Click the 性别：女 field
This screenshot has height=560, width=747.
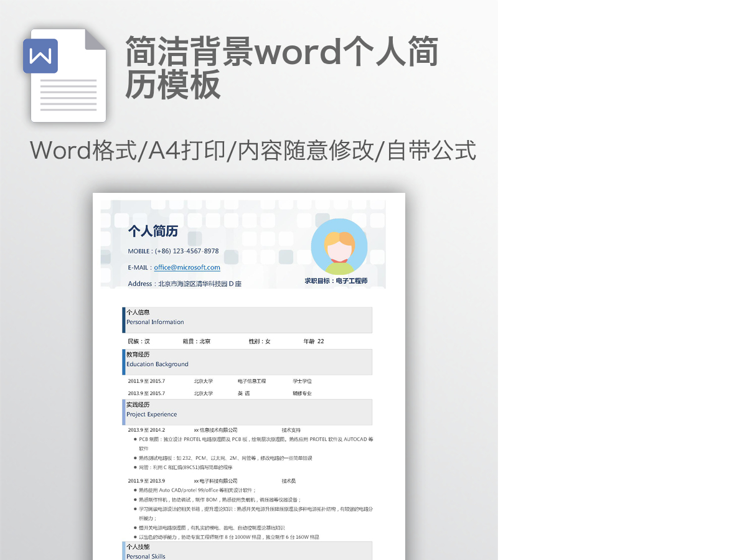[x=260, y=341]
